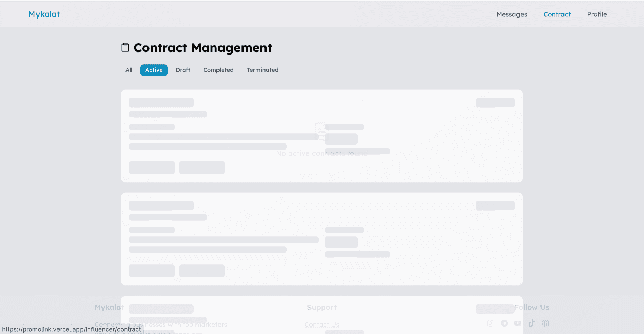Viewport: 644px width, 334px height.
Task: Click the Contract Management heading text
Action: [203, 48]
